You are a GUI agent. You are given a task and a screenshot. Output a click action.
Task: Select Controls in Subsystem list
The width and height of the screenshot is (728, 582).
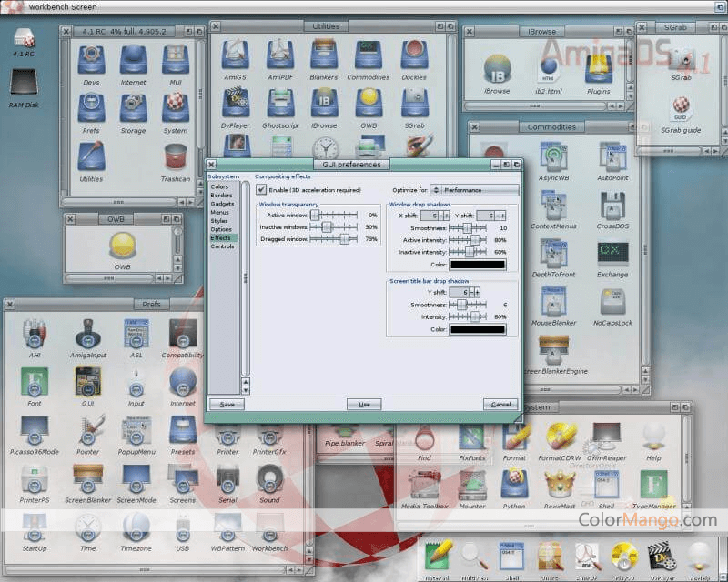(x=222, y=246)
